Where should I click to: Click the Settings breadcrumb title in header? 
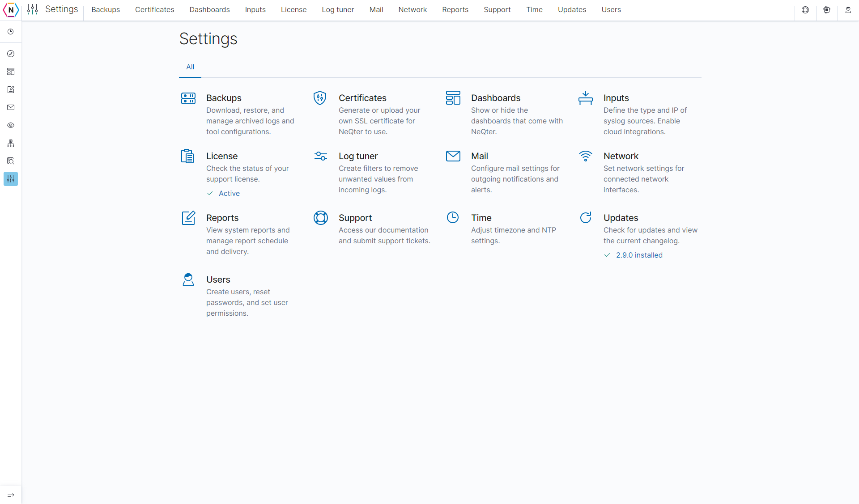pyautogui.click(x=62, y=9)
